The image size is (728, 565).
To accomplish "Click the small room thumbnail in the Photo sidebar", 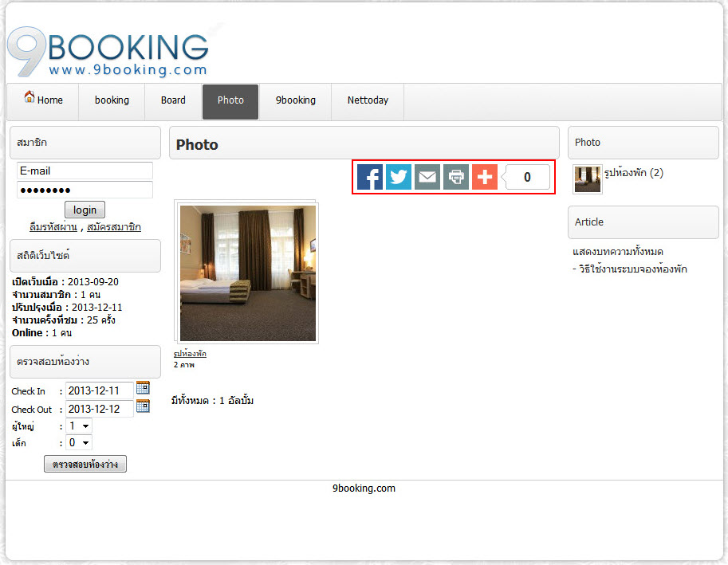I will [588, 179].
